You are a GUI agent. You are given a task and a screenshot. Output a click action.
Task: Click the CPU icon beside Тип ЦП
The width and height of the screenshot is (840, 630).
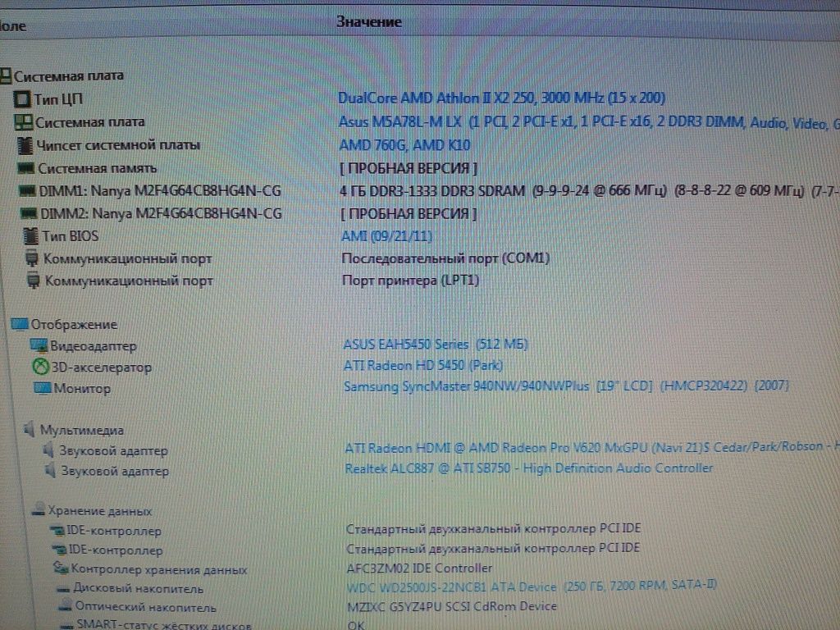pyautogui.click(x=22, y=99)
